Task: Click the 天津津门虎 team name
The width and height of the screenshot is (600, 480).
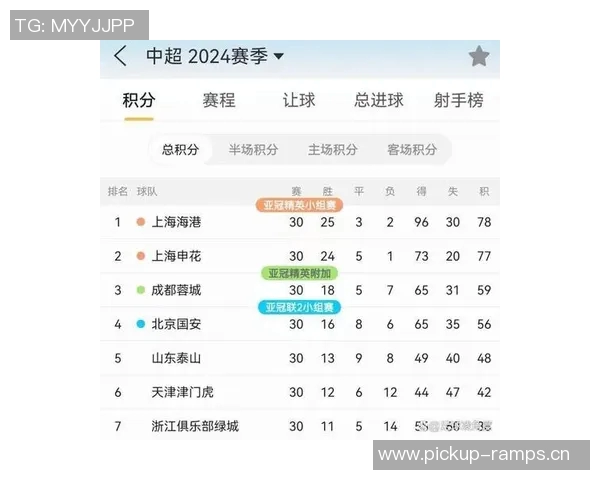Action: (183, 392)
